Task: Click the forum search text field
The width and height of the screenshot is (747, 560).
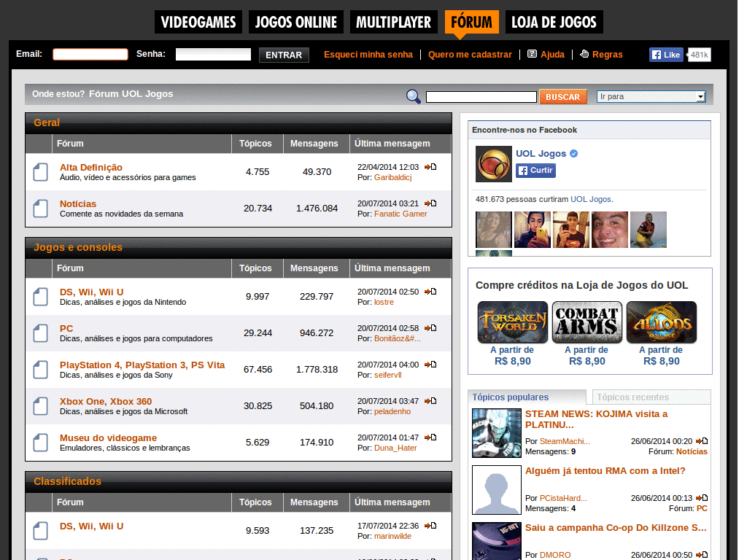Action: [481, 97]
